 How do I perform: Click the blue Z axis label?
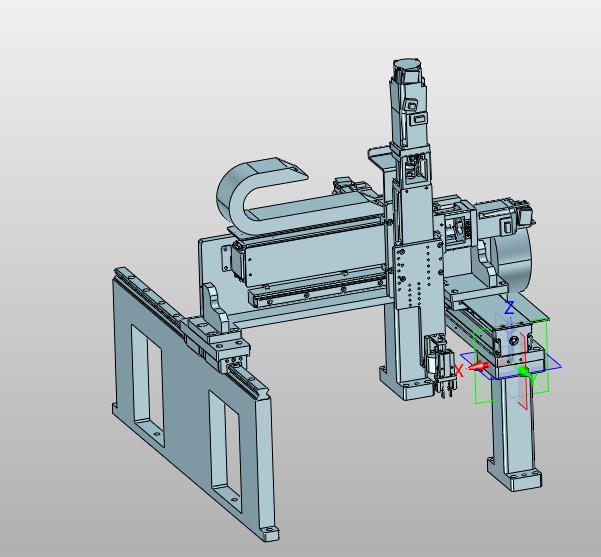pyautogui.click(x=509, y=308)
